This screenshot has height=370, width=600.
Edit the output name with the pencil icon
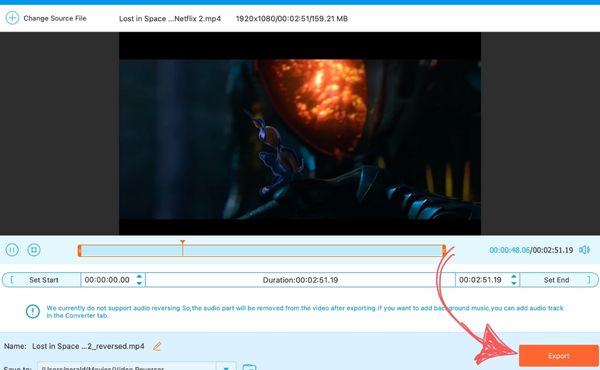click(157, 346)
